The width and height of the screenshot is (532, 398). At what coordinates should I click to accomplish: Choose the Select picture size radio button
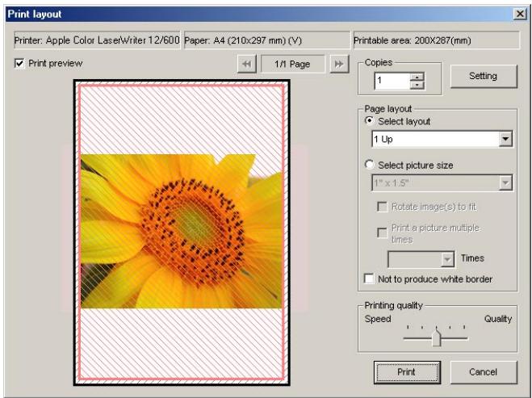pyautogui.click(x=369, y=165)
